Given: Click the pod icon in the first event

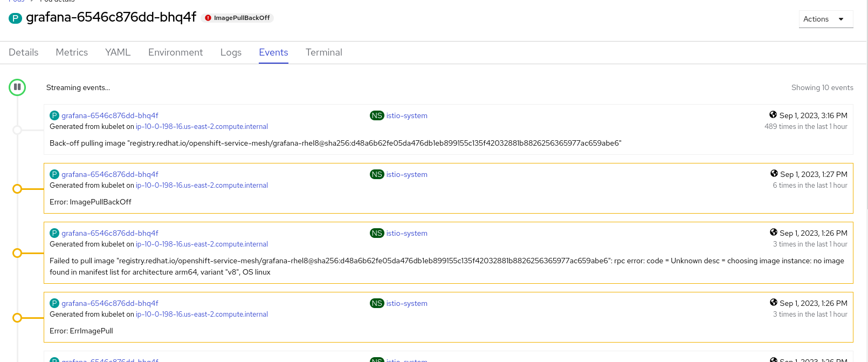Looking at the screenshot, I should click(x=54, y=115).
